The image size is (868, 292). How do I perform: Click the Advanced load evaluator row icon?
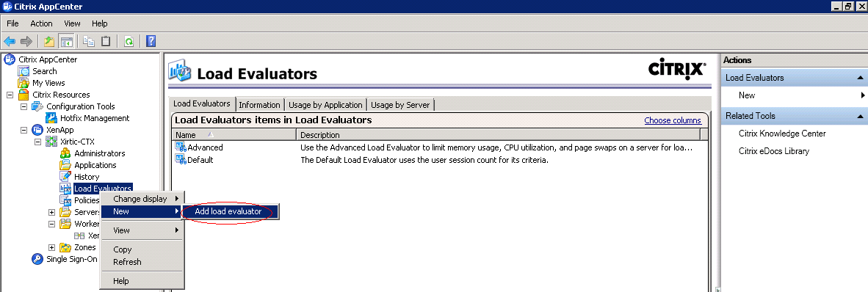pos(181,147)
